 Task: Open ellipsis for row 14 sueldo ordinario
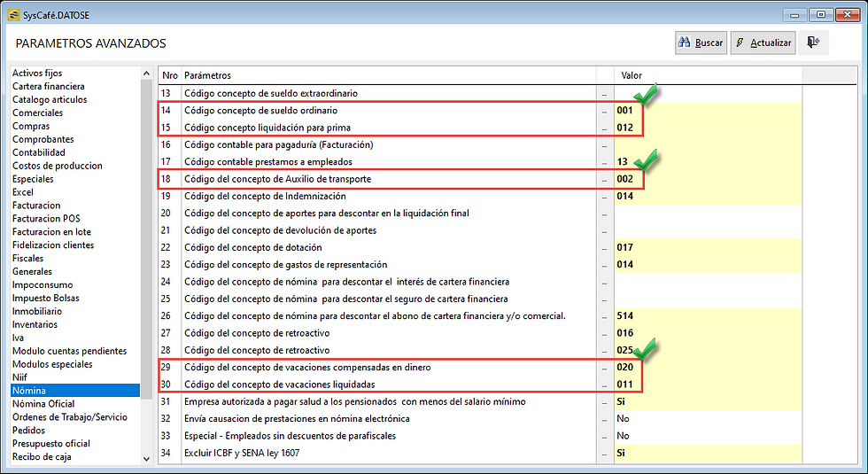click(x=605, y=111)
